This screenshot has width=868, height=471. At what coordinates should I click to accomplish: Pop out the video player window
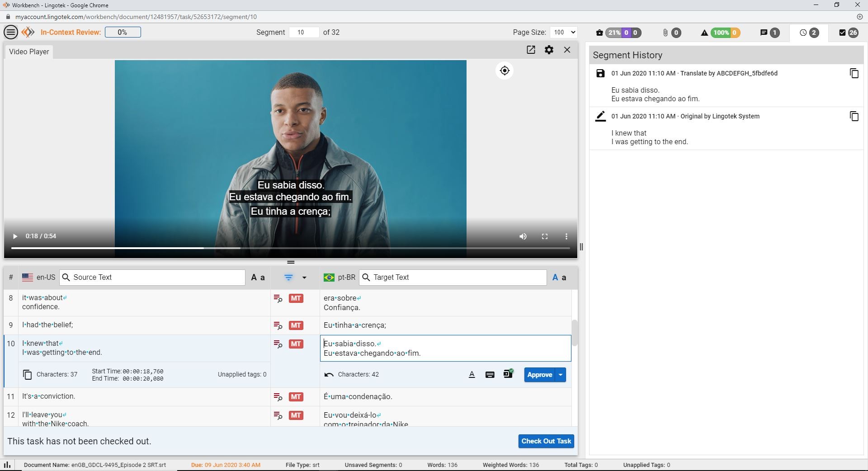coord(531,50)
